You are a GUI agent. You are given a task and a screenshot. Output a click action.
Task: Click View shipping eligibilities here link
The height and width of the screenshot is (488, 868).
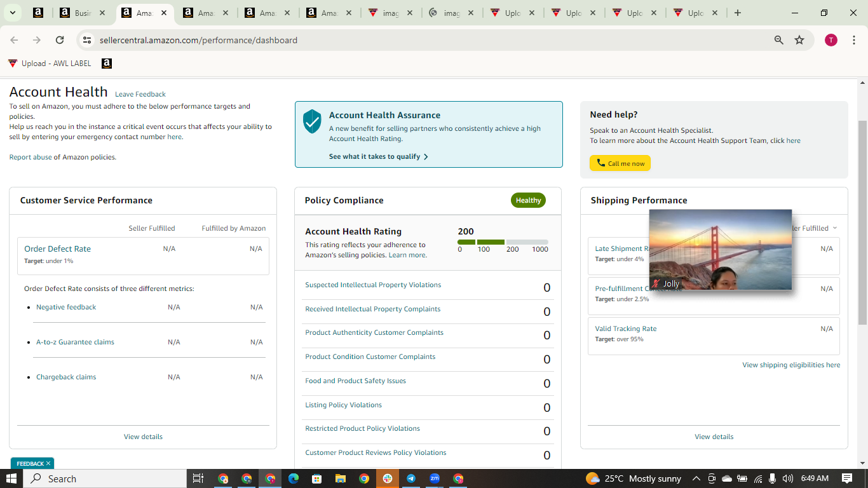coord(791,365)
